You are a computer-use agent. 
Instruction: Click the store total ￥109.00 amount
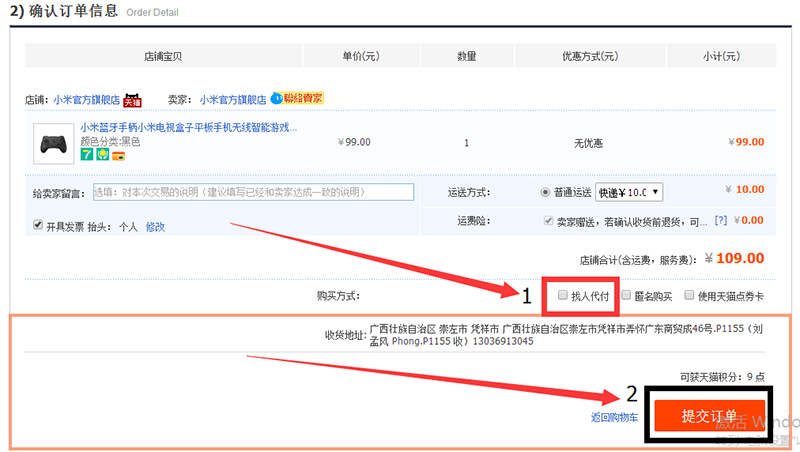pos(734,259)
